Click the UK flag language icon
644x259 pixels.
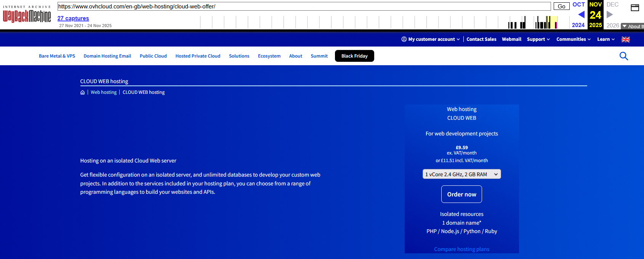tap(625, 39)
